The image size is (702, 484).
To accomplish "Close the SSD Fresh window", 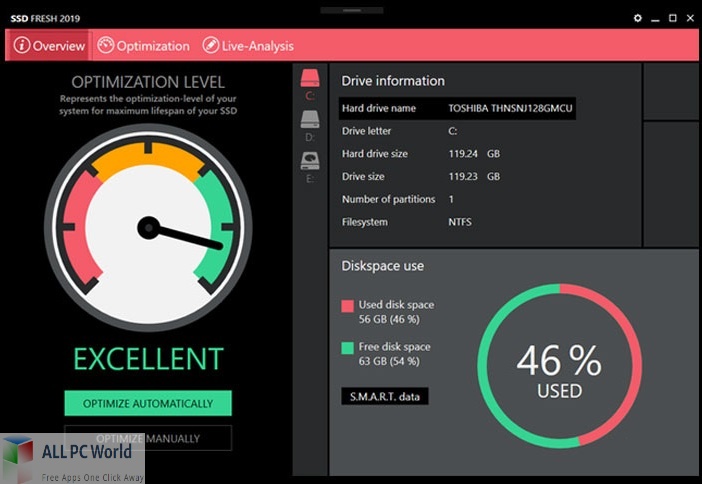I will click(690, 18).
